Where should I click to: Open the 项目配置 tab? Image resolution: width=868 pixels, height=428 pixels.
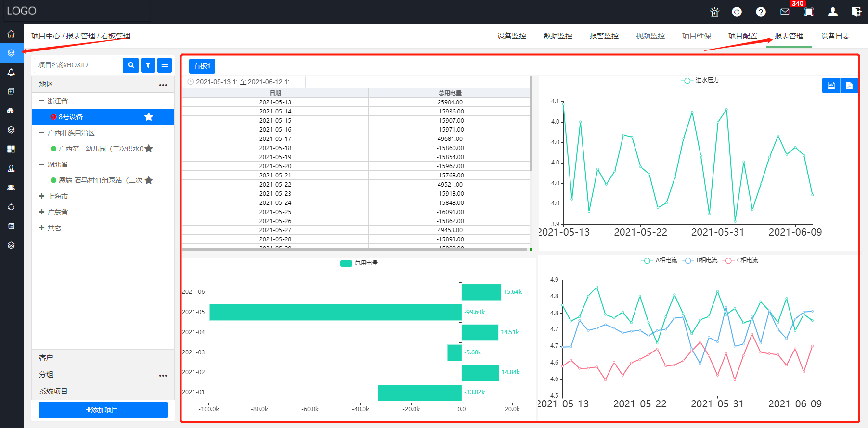click(x=743, y=36)
